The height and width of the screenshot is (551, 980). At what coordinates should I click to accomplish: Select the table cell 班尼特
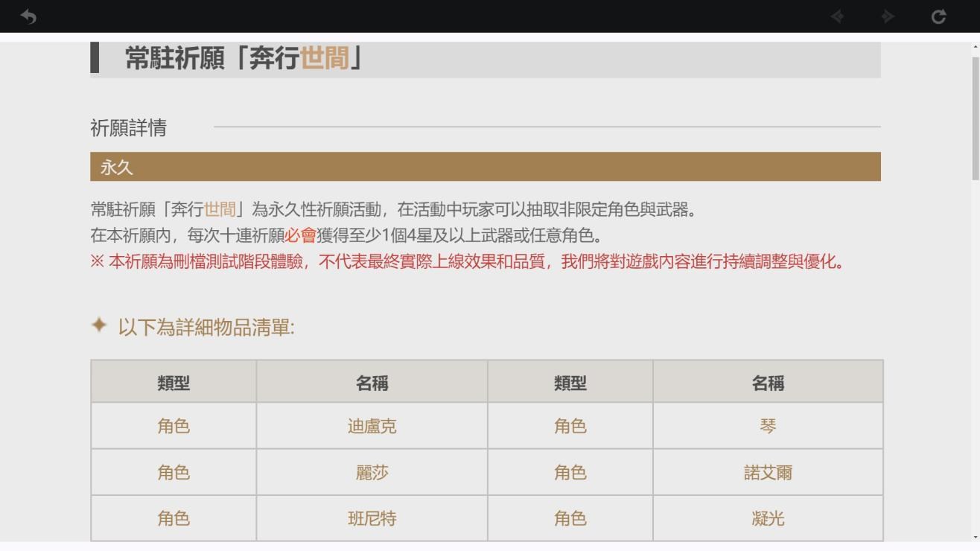click(x=372, y=518)
